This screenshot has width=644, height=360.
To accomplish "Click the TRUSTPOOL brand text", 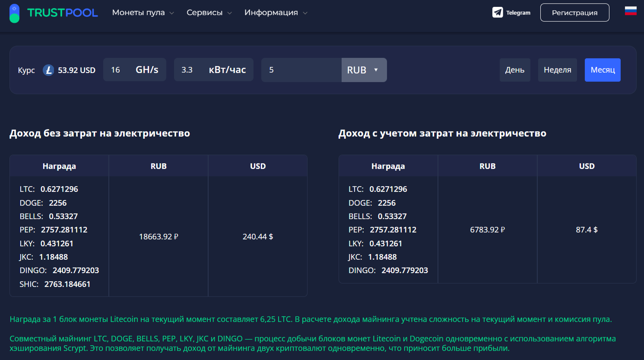I will tap(63, 13).
